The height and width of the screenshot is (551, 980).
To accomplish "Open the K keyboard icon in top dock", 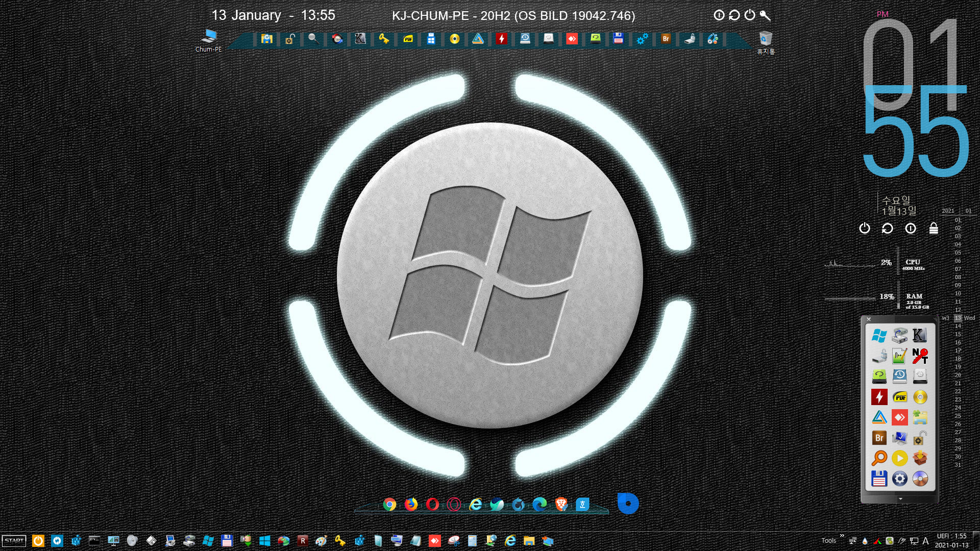I will click(x=360, y=39).
